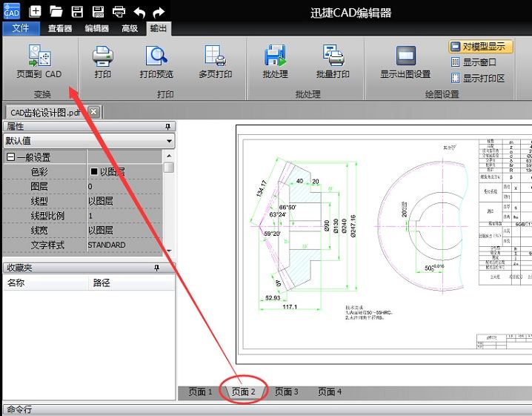The height and width of the screenshot is (416, 532).
Task: Toggle 显示打印区 print area display
Action: 477,78
